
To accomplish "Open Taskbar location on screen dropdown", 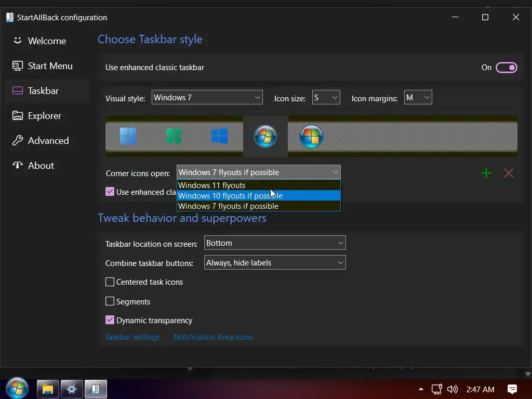I will coord(275,243).
